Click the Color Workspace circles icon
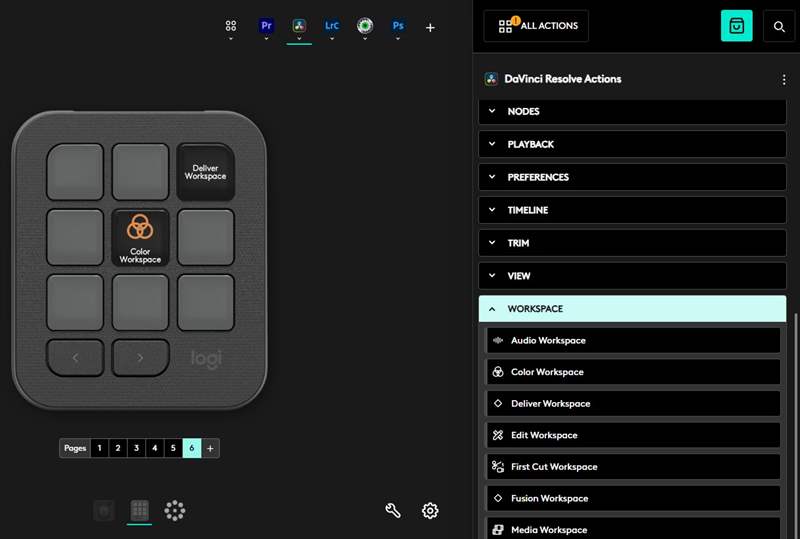The image size is (800, 539). pyautogui.click(x=498, y=372)
